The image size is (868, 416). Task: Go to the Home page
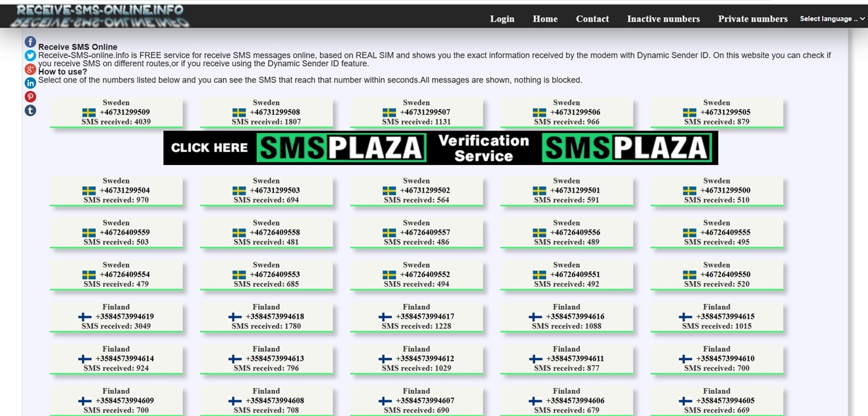pyautogui.click(x=545, y=19)
